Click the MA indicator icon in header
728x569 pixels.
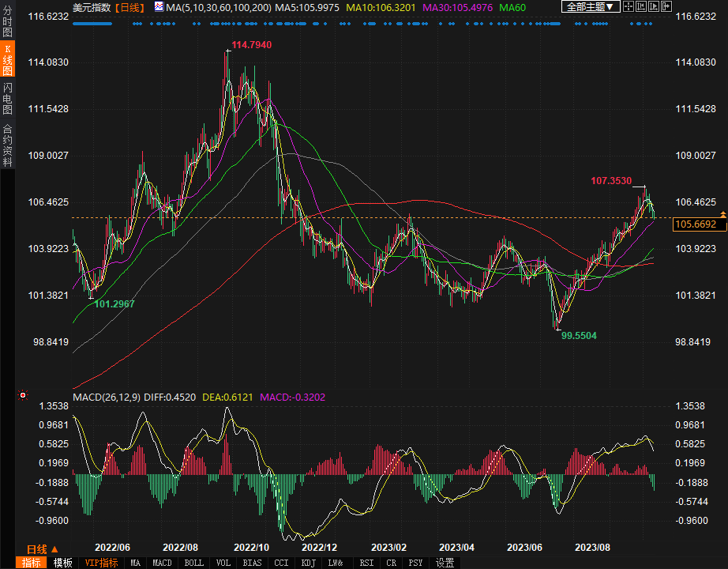click(159, 7)
